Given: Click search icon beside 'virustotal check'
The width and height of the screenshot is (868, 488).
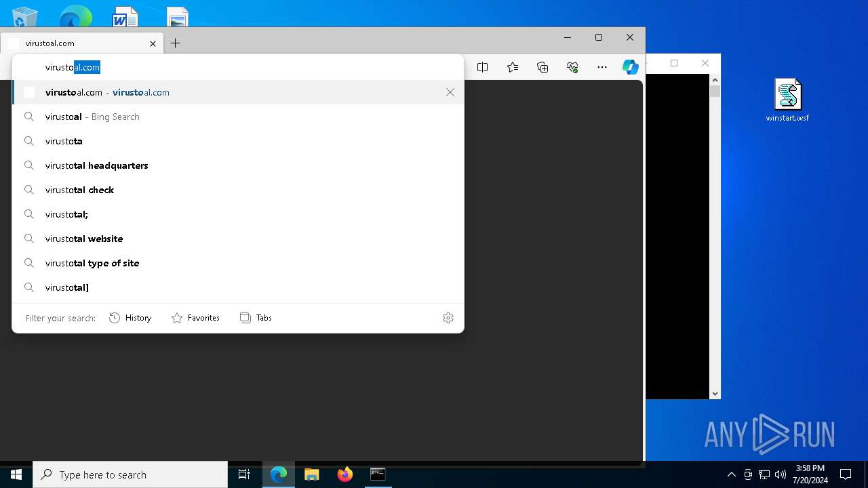Looking at the screenshot, I should coord(29,190).
